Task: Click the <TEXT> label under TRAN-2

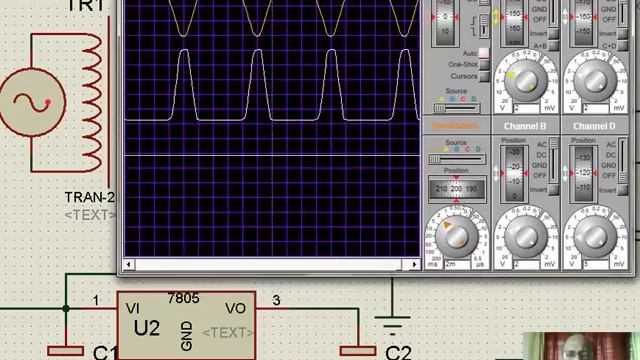Action: [x=90, y=215]
